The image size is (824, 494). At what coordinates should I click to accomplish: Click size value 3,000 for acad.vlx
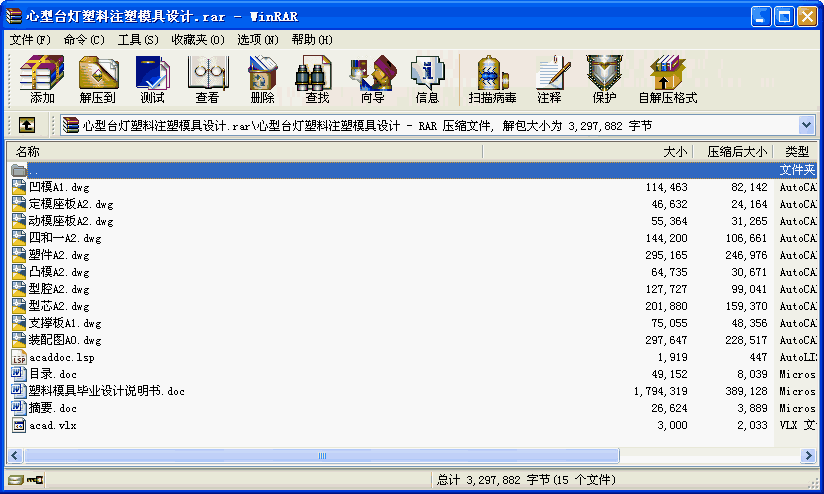(672, 425)
